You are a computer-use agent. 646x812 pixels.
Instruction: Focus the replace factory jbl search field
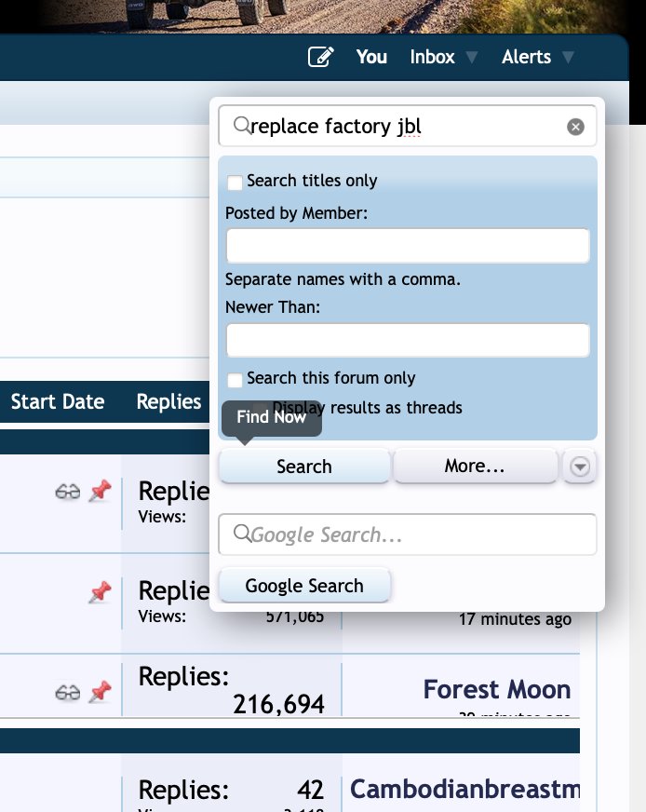click(x=408, y=126)
